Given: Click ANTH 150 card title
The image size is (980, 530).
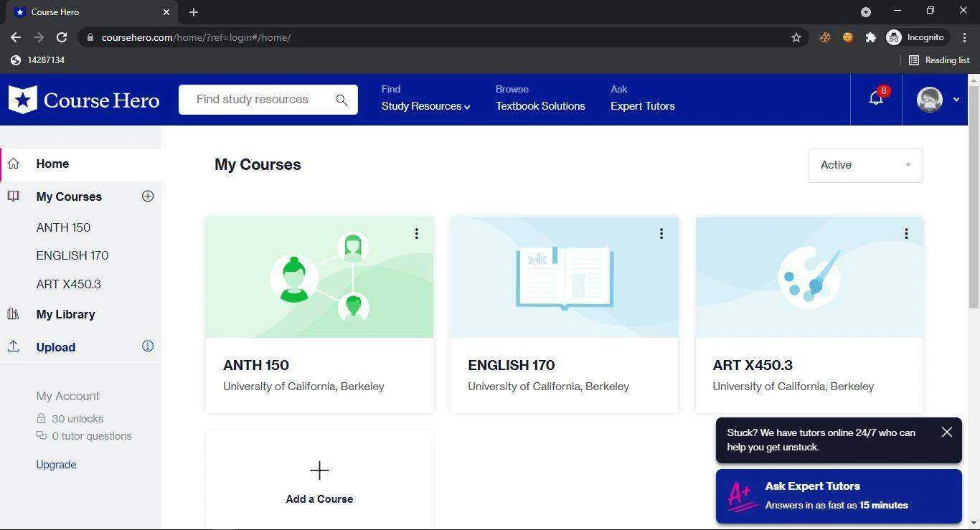Looking at the screenshot, I should [x=256, y=365].
